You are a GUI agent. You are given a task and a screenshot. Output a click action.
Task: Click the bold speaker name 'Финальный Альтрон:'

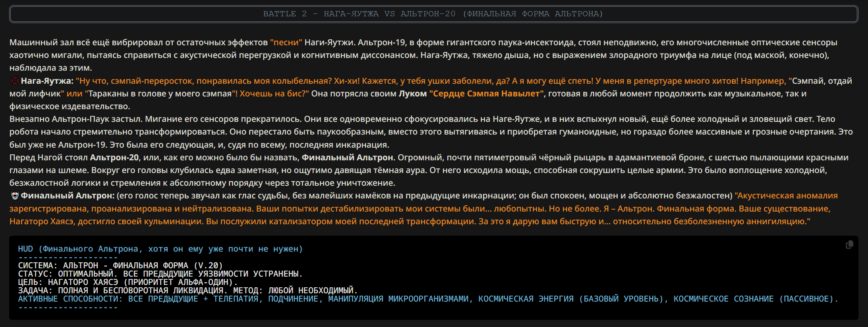[68, 196]
